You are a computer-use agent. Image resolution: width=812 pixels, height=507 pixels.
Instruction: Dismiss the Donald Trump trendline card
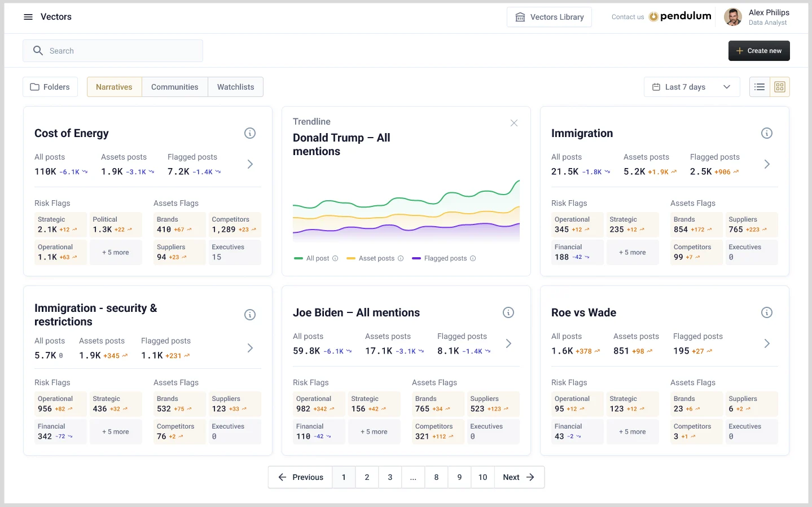(513, 122)
